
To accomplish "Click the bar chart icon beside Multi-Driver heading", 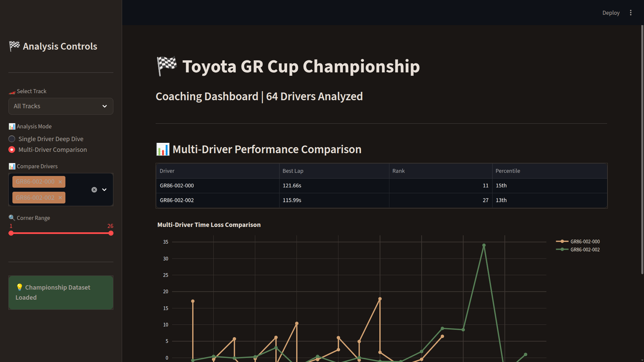I will coord(163,149).
